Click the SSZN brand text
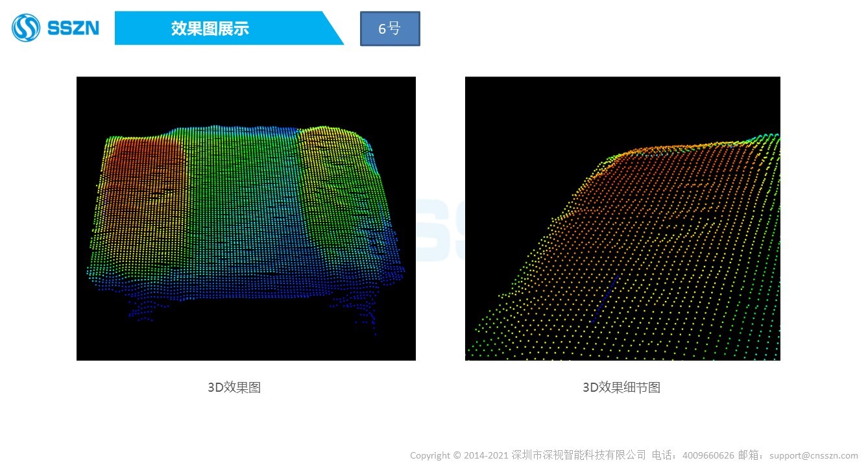This screenshot has width=868, height=467. point(73,28)
